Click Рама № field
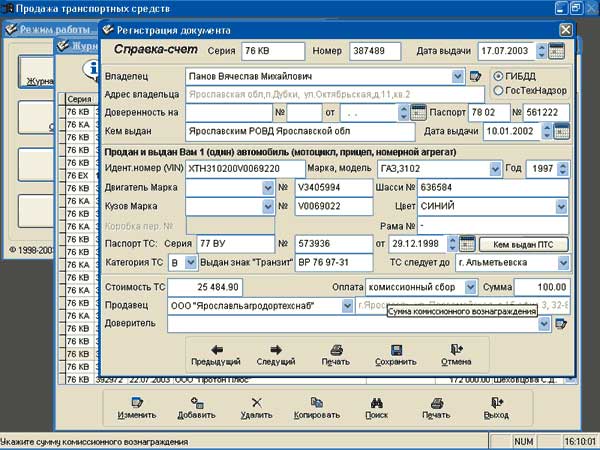The width and height of the screenshot is (600, 450). click(493, 225)
